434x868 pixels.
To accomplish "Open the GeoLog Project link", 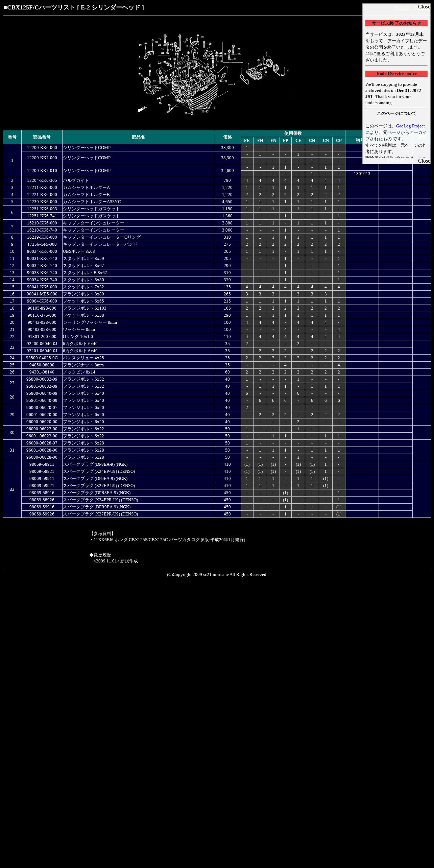I will pyautogui.click(x=410, y=126).
